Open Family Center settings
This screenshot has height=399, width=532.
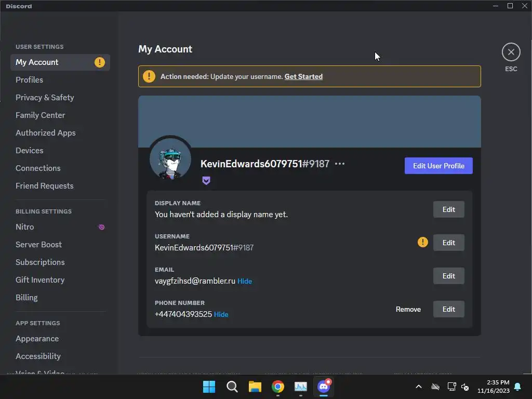(x=60, y=115)
